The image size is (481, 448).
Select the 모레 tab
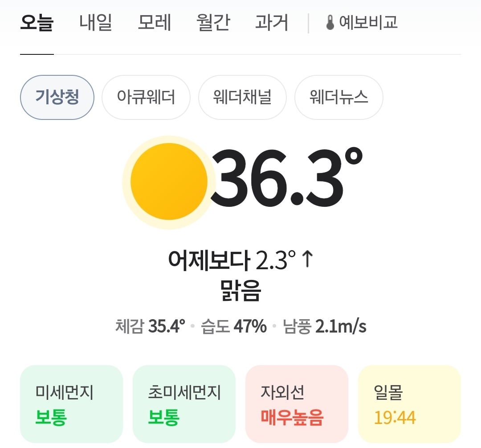(x=154, y=23)
